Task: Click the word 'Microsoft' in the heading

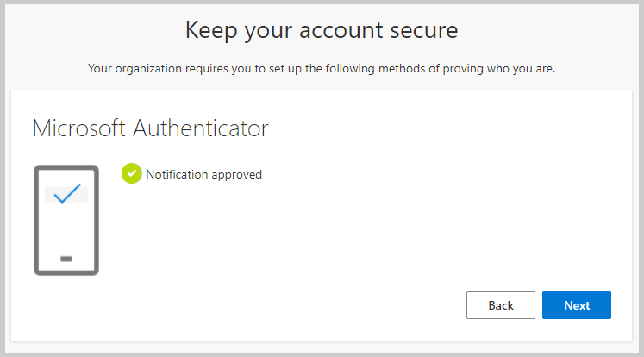Action: (x=78, y=128)
